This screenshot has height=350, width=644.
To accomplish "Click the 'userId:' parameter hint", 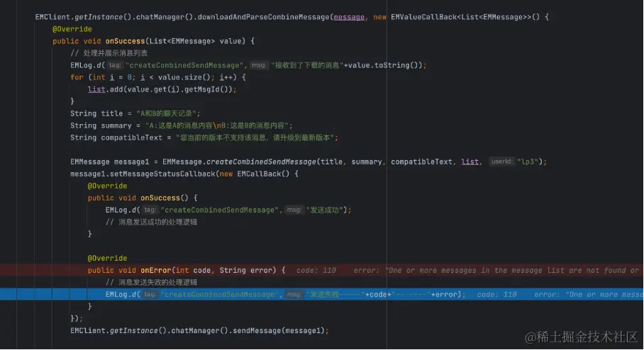I will (501, 162).
